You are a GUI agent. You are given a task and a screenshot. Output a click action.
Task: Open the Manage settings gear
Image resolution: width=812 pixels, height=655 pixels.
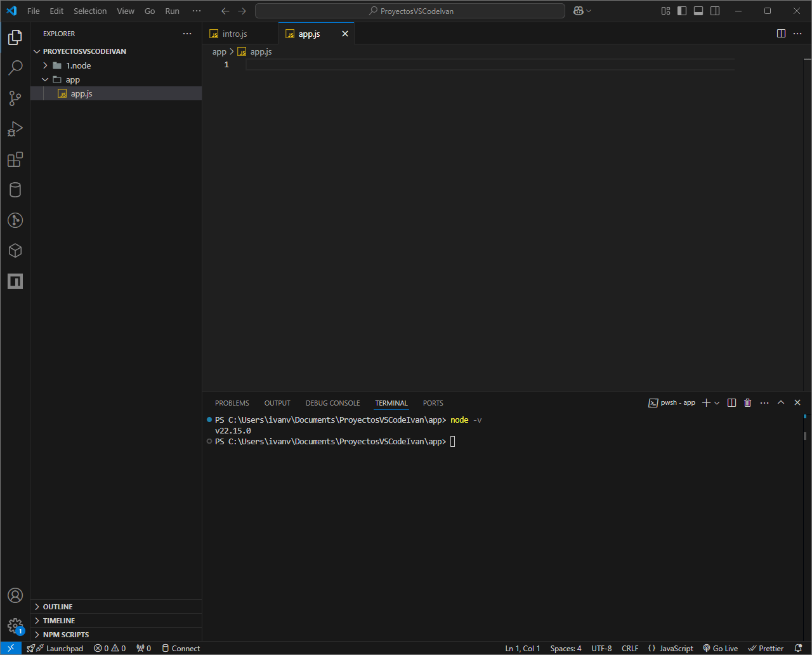pyautogui.click(x=15, y=626)
